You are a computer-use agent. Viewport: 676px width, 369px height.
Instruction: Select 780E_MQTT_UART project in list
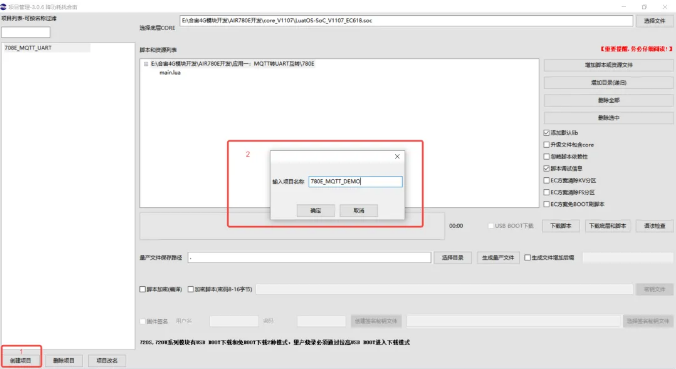(x=46, y=48)
